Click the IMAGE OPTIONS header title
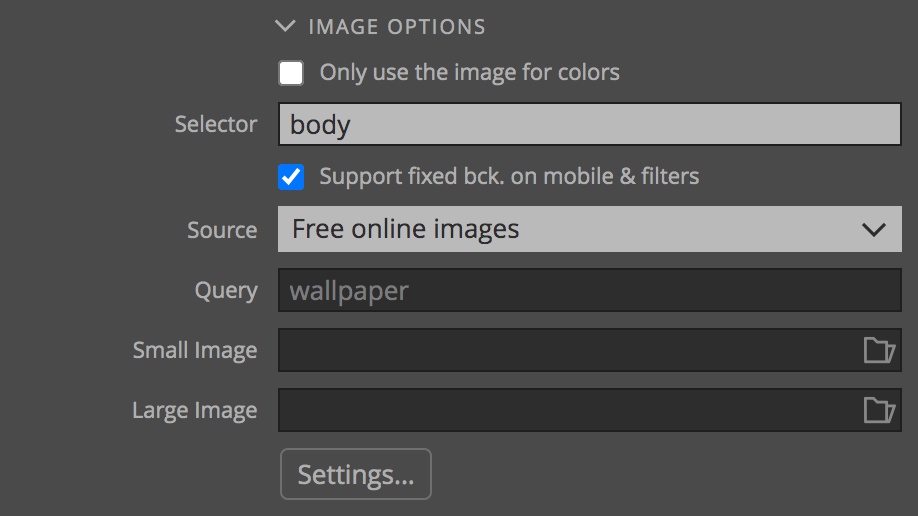This screenshot has height=516, width=918. tap(397, 27)
